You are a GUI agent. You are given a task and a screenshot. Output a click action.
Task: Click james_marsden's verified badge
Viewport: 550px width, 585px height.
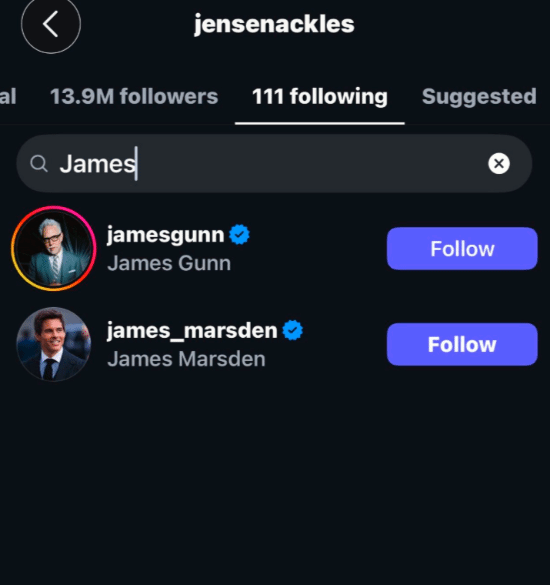tap(293, 330)
